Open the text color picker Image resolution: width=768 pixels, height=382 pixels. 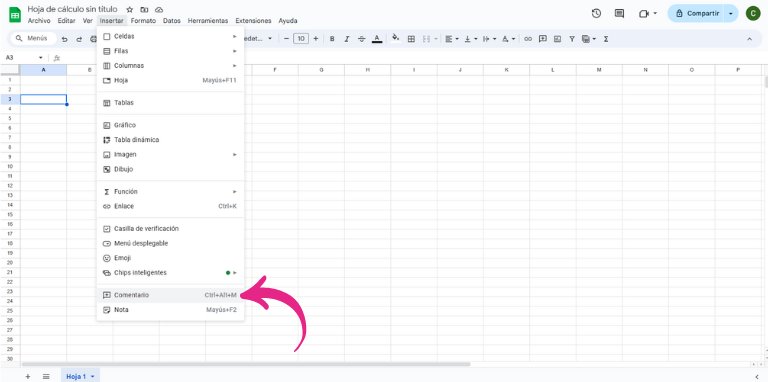click(x=377, y=39)
